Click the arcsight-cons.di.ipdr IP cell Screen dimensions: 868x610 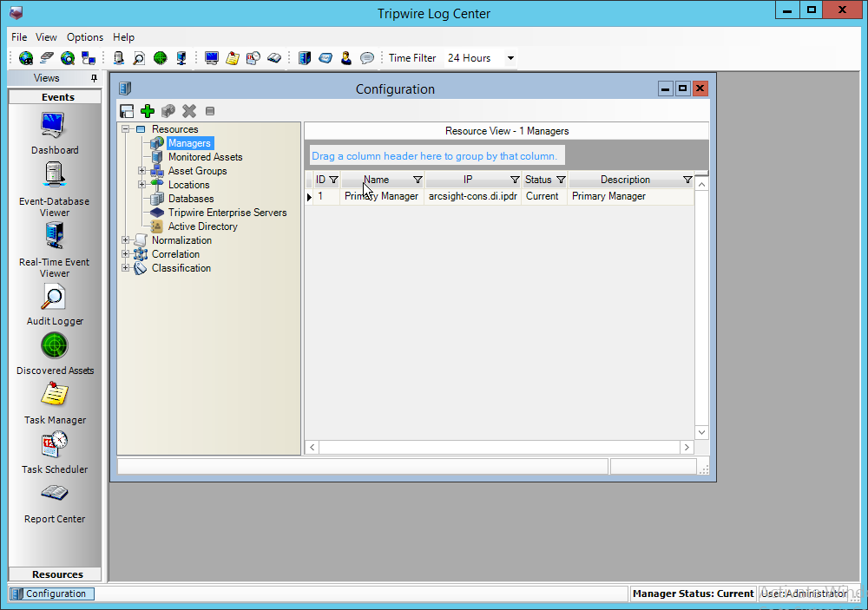coord(472,196)
